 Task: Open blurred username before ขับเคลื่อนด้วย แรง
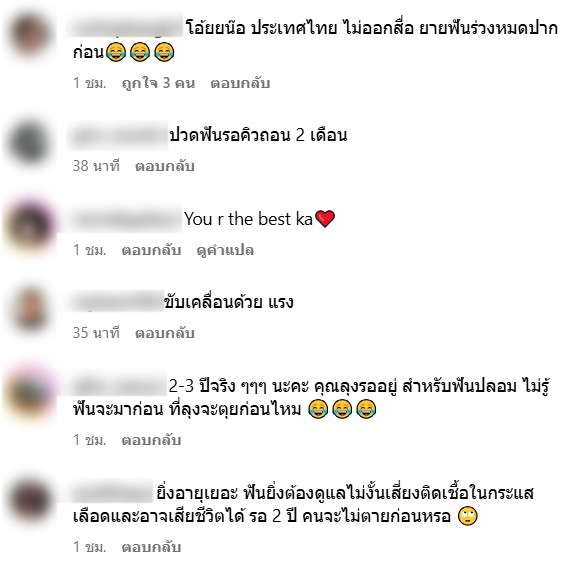116,301
